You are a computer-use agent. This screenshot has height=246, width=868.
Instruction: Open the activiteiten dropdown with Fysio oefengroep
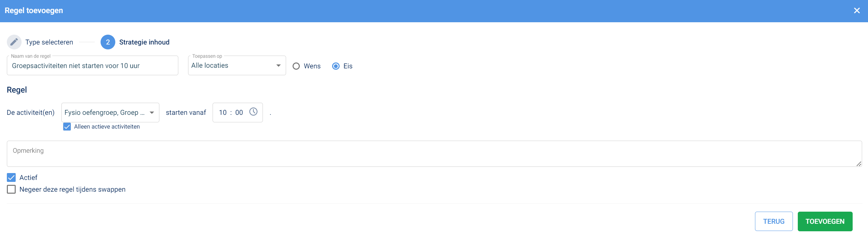110,113
